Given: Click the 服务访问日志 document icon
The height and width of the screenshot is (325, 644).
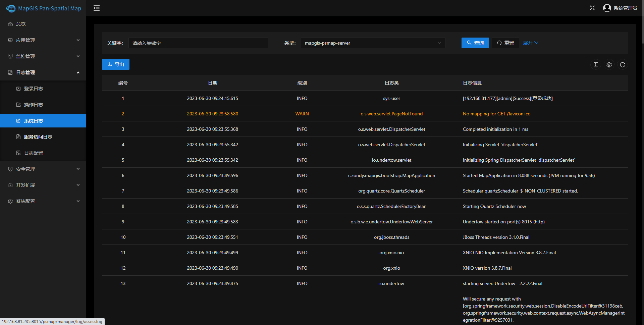Looking at the screenshot, I should pos(18,137).
